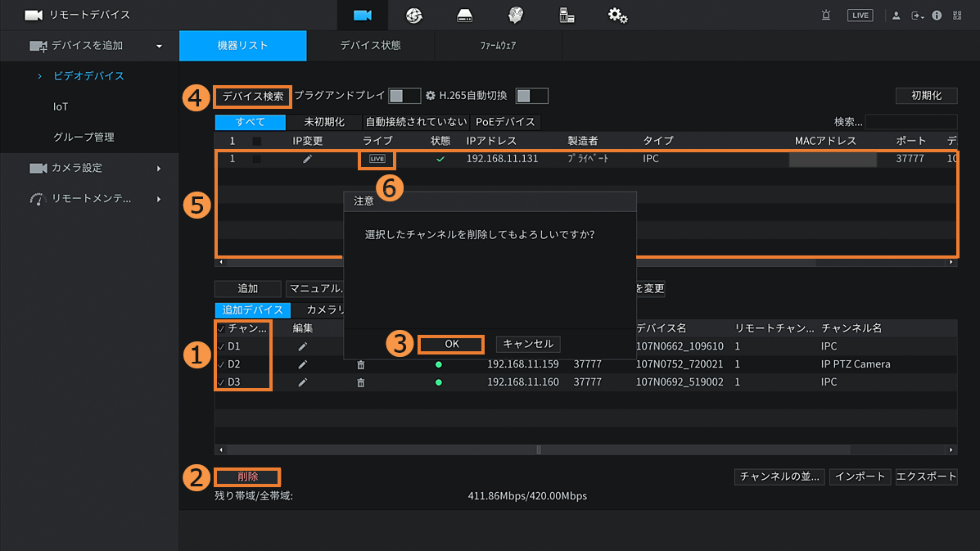Select the 未初期化 filter tab
The width and height of the screenshot is (980, 551).
point(323,122)
